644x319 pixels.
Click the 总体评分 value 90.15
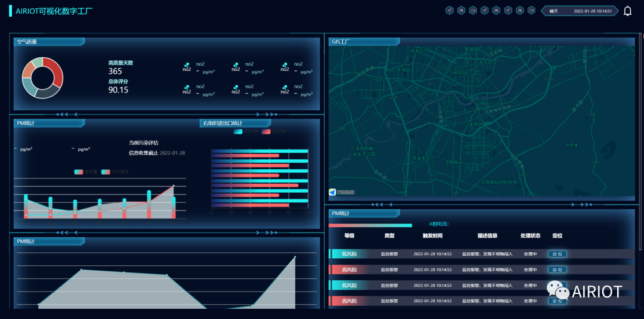pos(118,90)
